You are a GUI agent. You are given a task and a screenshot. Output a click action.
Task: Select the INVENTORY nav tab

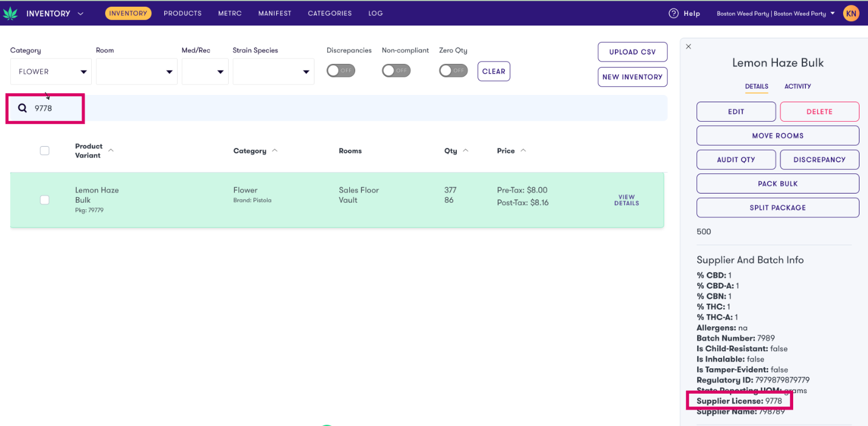pyautogui.click(x=128, y=13)
